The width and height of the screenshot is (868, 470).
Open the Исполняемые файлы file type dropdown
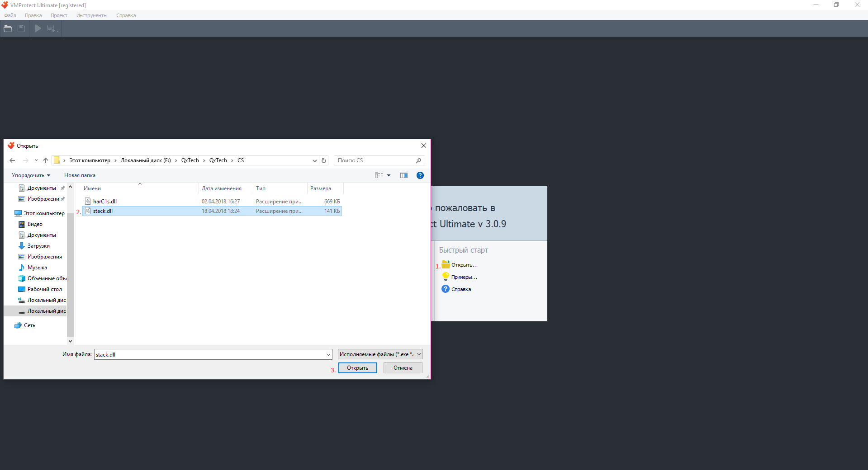click(380, 354)
